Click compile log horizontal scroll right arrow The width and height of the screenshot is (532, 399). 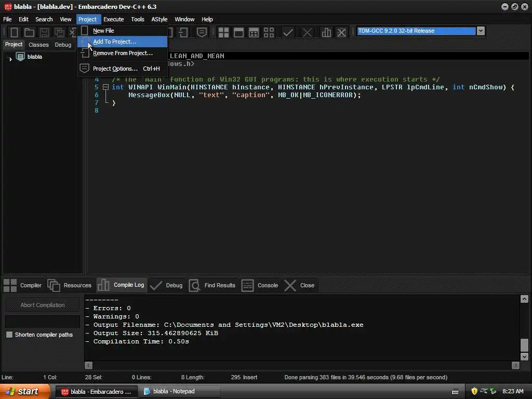tap(516, 365)
